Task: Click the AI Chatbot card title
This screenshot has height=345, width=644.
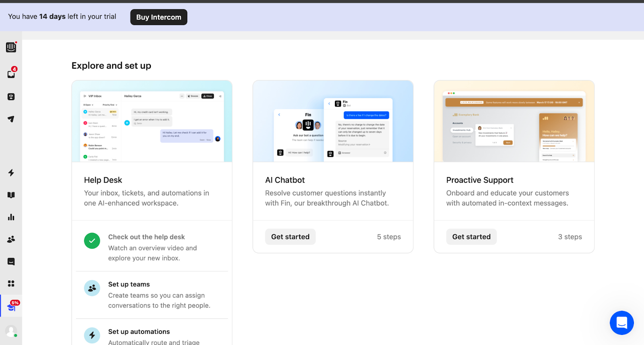Action: click(x=285, y=180)
